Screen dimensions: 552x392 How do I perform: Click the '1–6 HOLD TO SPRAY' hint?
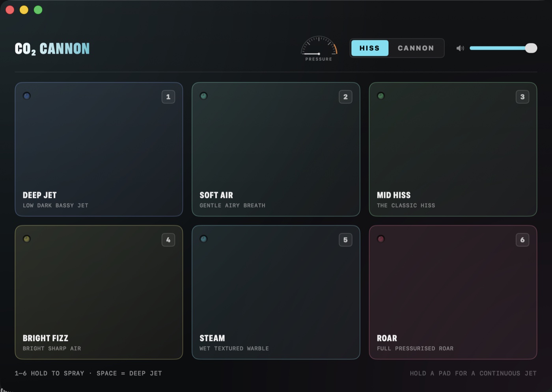click(x=49, y=373)
